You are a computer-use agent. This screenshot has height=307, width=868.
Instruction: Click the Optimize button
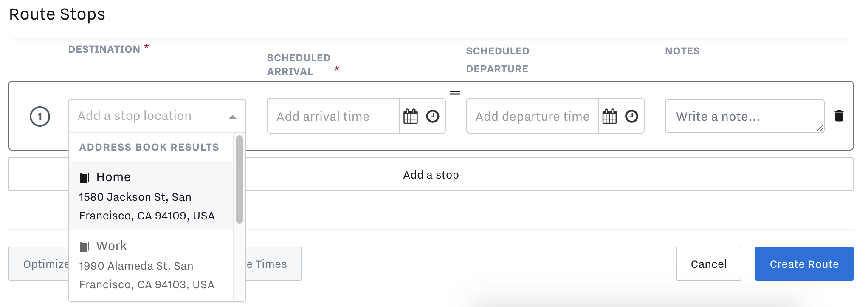[39, 264]
